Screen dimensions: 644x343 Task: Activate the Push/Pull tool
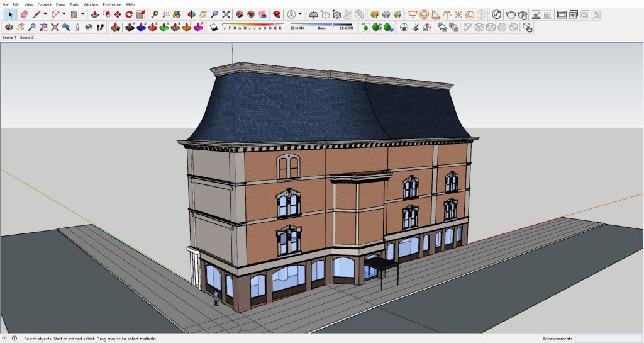tap(94, 14)
